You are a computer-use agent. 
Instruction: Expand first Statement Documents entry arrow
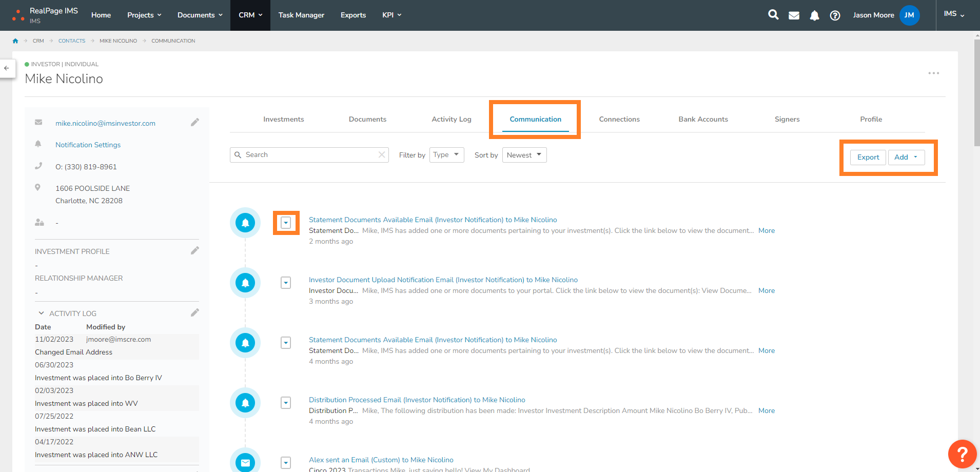[286, 223]
